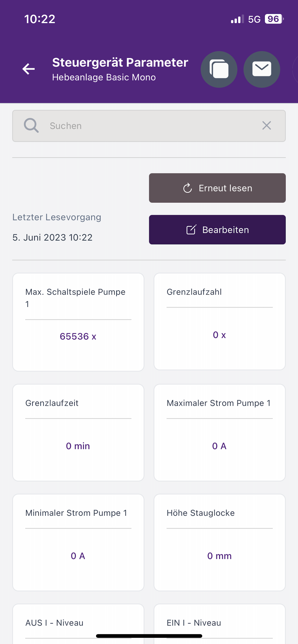Image resolution: width=298 pixels, height=644 pixels.
Task: Tap the 65536 x value
Action: click(x=78, y=337)
